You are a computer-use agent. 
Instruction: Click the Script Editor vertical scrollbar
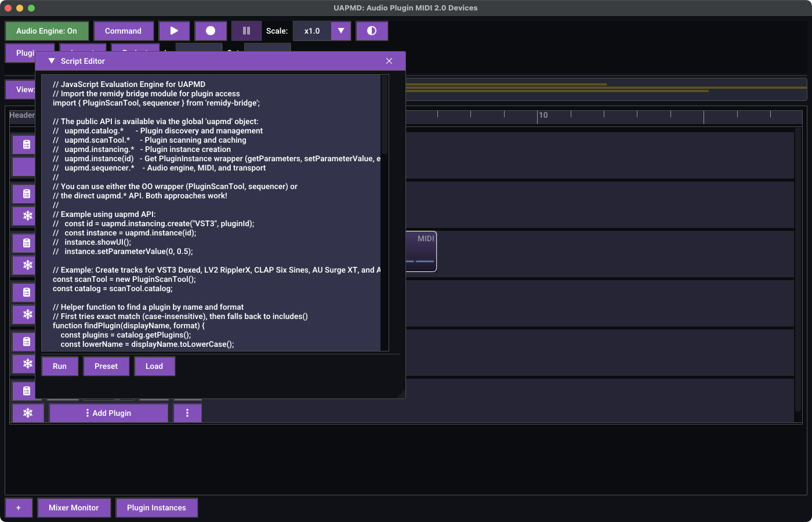(x=384, y=116)
